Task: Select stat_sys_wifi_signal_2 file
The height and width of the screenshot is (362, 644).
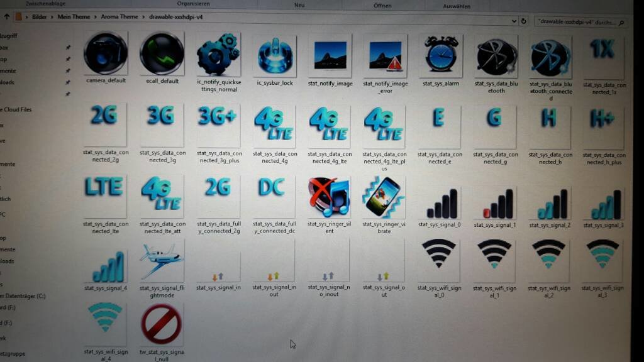Action: tap(548, 261)
